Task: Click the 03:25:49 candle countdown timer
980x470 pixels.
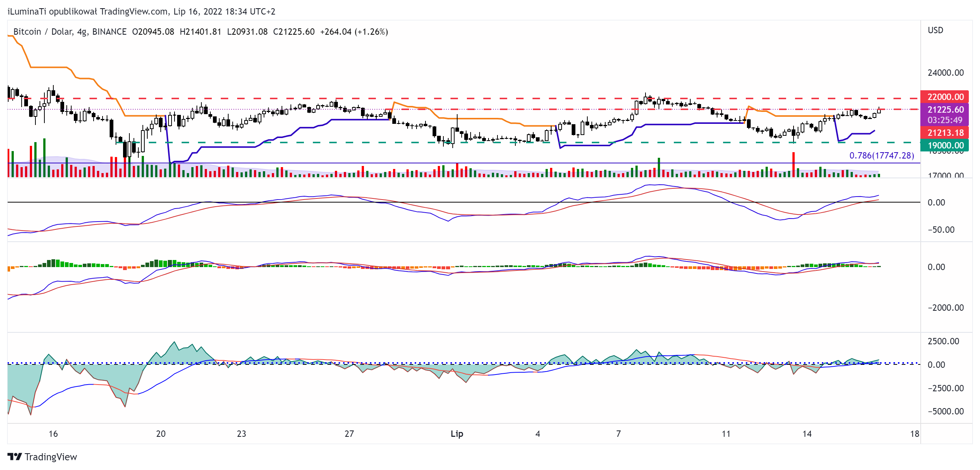Action: [945, 120]
